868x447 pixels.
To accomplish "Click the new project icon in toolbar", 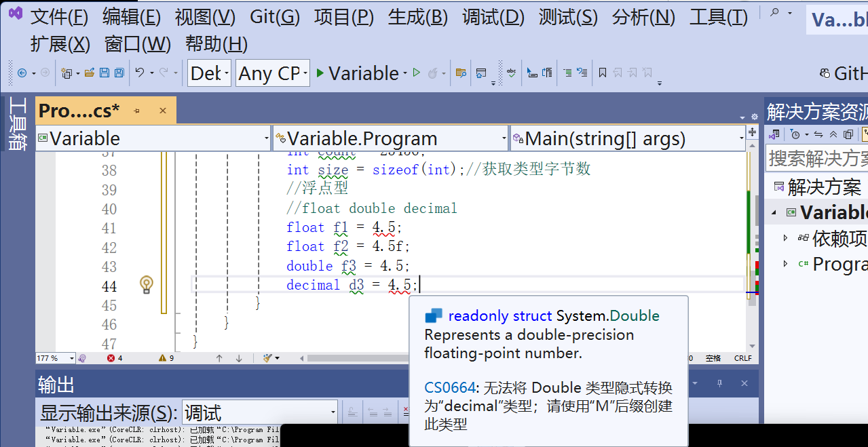I will click(66, 73).
